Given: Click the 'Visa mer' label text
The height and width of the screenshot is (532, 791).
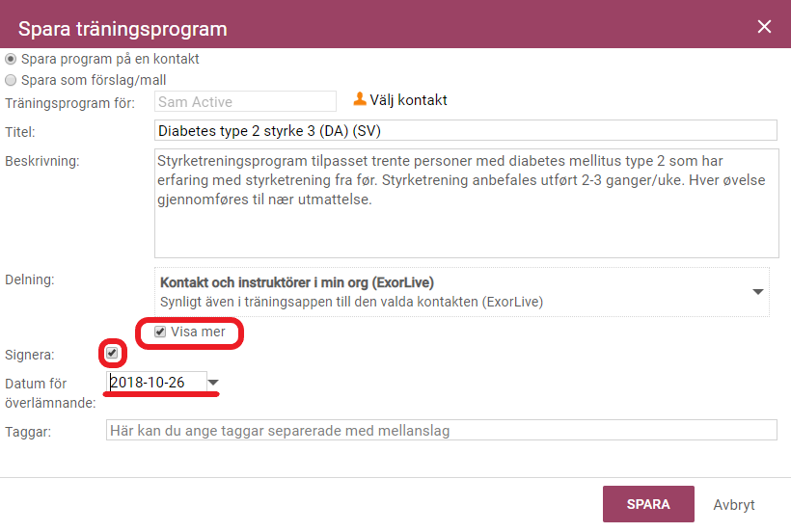Looking at the screenshot, I should click(198, 332).
